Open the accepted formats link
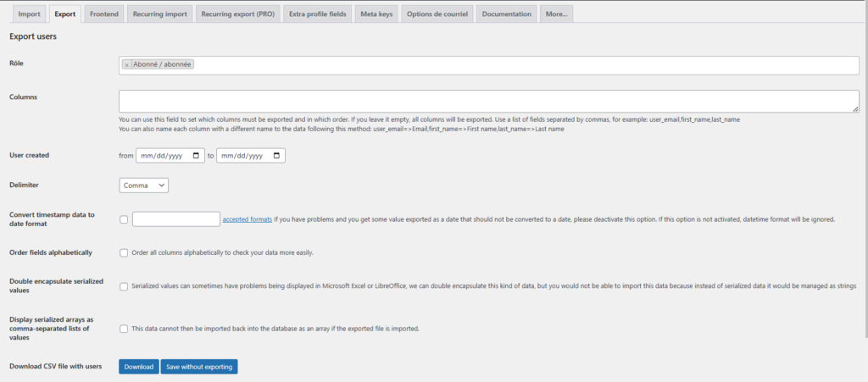 click(247, 219)
